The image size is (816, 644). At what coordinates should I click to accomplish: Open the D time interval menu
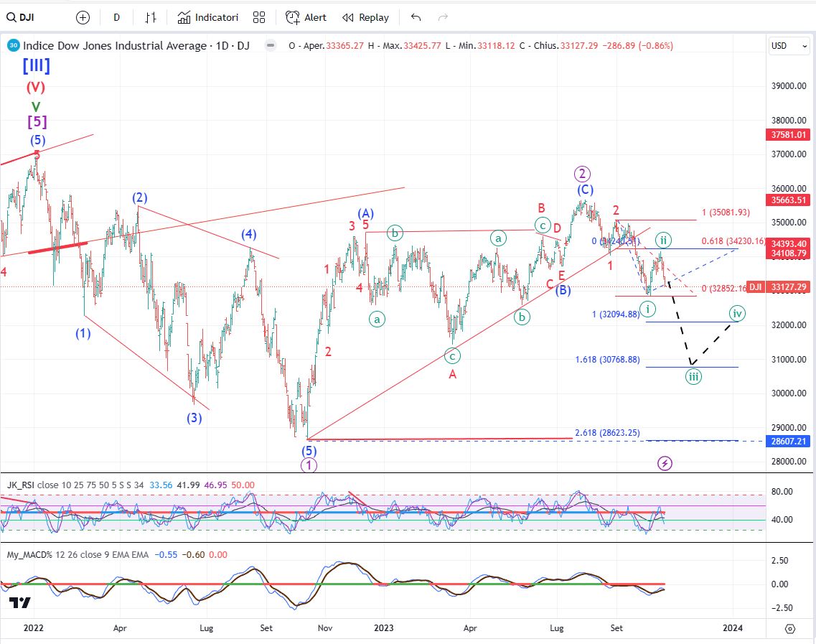(x=116, y=18)
